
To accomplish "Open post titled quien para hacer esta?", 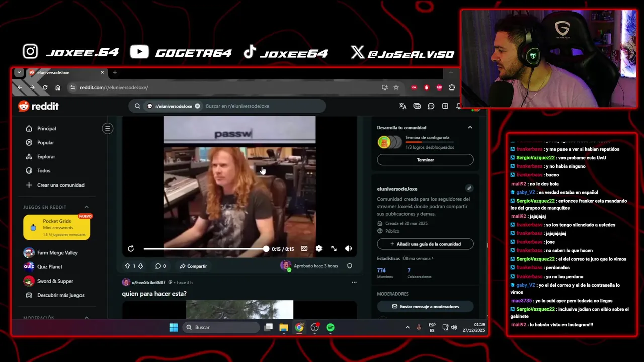I will pyautogui.click(x=154, y=294).
